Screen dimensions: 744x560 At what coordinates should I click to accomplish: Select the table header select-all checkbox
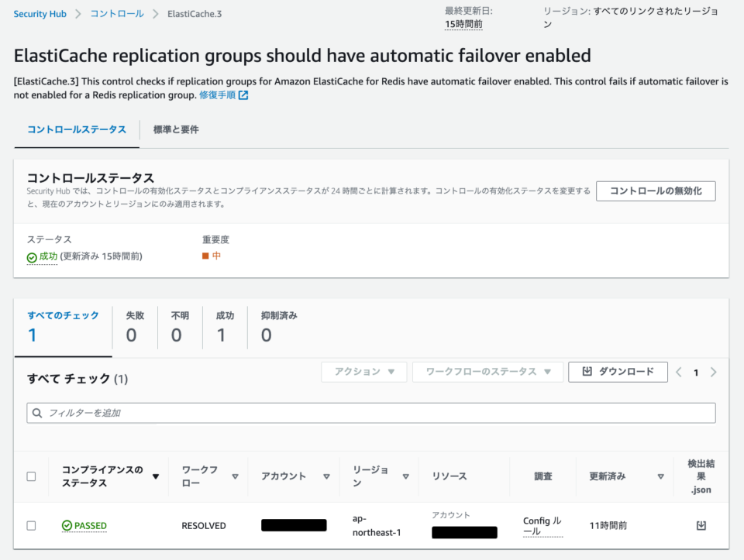point(32,476)
